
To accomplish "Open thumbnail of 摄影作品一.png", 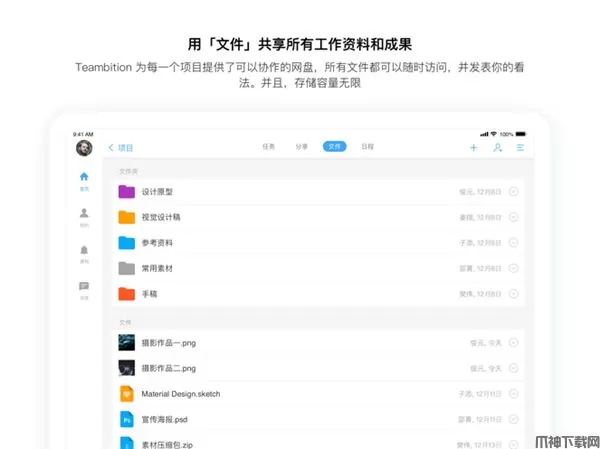I will pos(127,343).
